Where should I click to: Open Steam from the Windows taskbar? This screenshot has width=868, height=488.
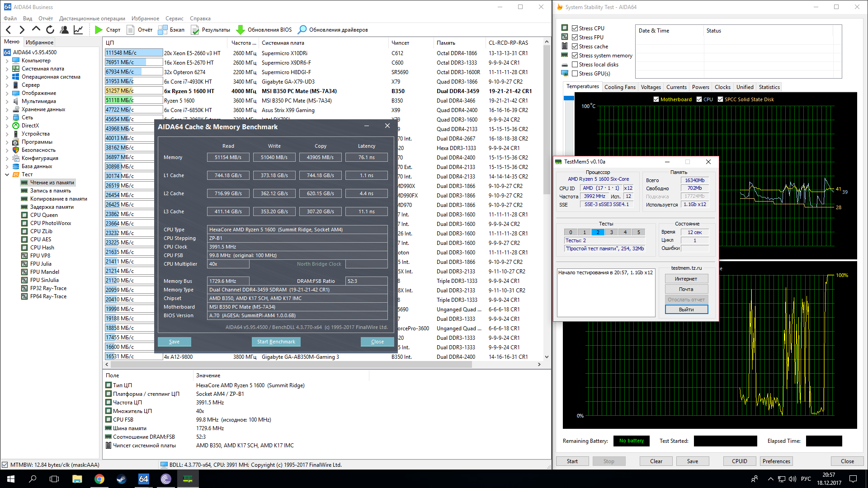[x=121, y=479]
